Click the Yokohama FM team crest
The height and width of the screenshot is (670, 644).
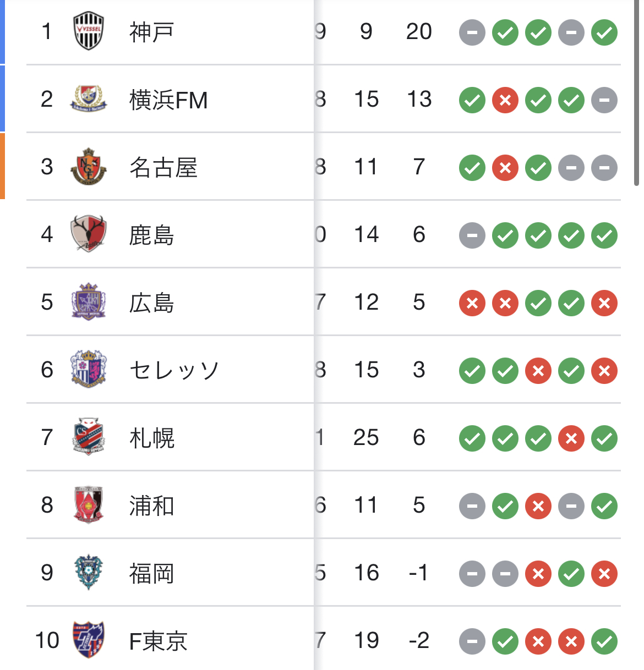coord(89,100)
